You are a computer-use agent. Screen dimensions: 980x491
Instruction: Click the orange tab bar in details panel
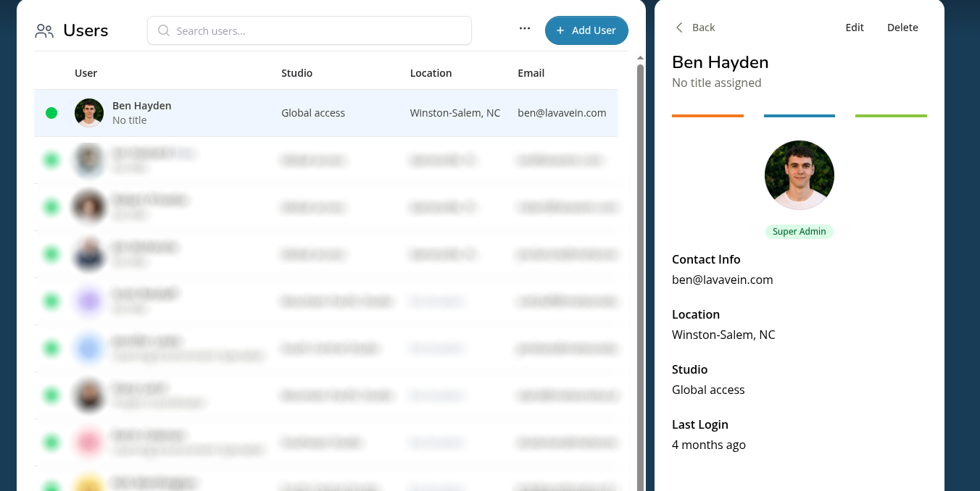click(707, 116)
